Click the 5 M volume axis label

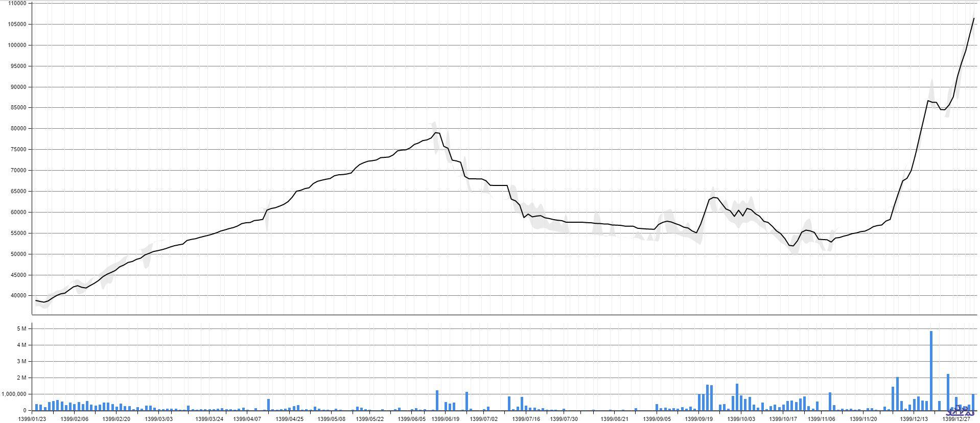[21, 329]
